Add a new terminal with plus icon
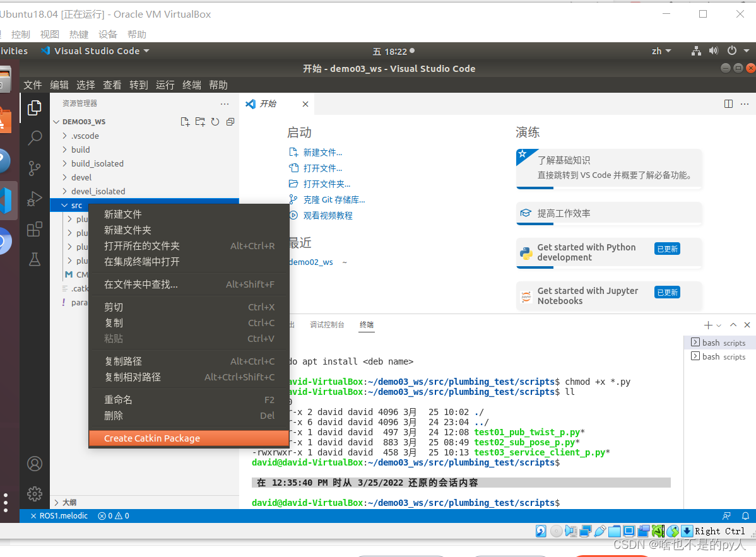 click(x=708, y=325)
